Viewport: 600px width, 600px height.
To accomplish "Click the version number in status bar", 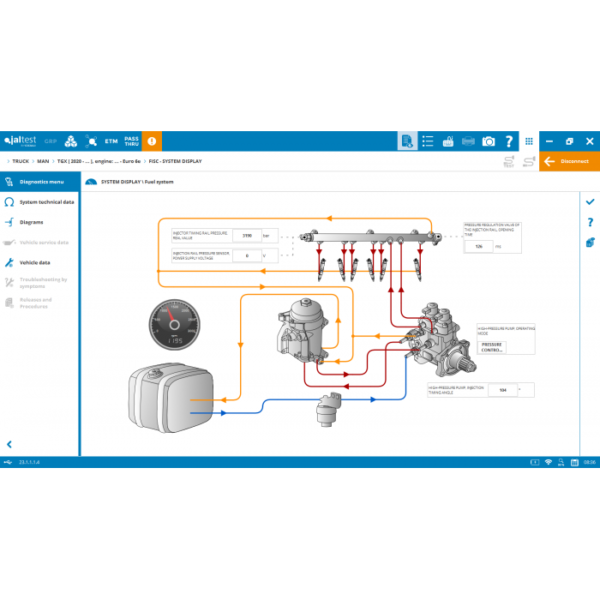I will pos(29,462).
